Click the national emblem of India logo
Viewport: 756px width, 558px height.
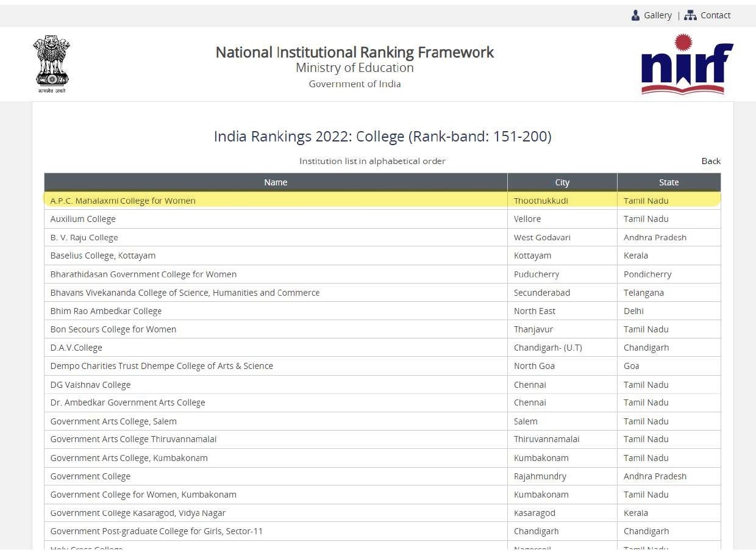51,64
